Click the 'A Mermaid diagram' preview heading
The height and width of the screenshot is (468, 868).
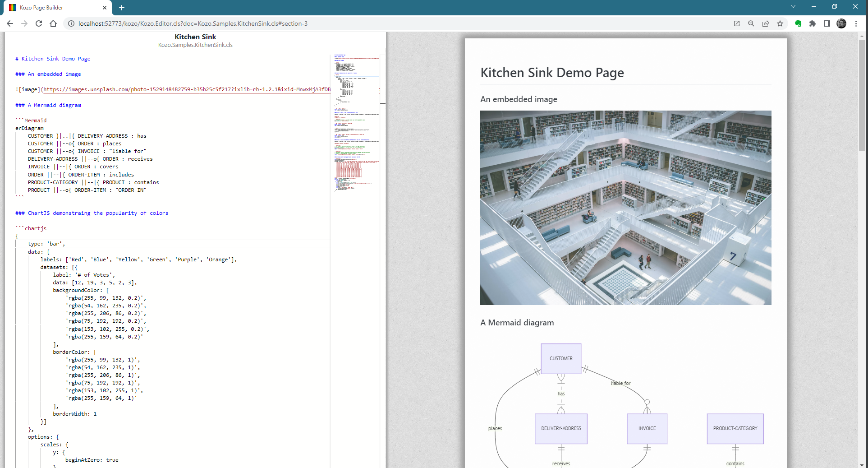tap(517, 323)
